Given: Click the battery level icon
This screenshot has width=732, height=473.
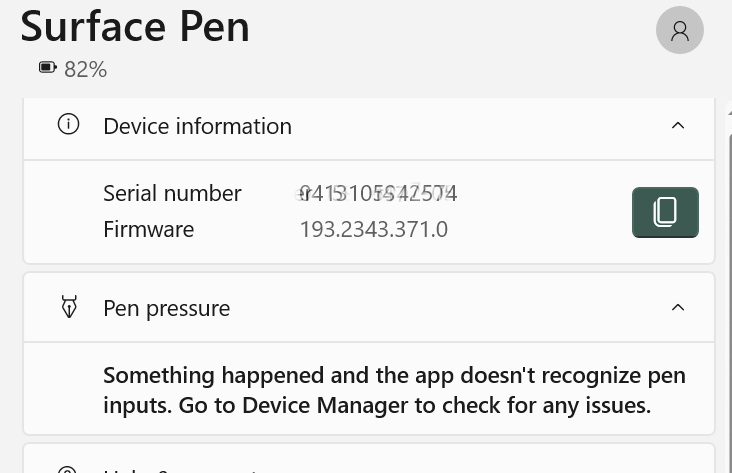Looking at the screenshot, I should pos(47,68).
